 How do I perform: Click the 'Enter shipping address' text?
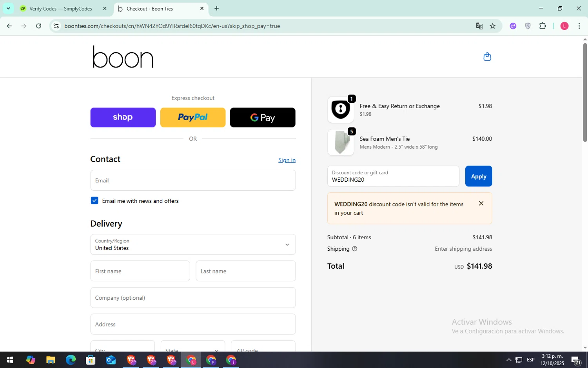coord(463,249)
